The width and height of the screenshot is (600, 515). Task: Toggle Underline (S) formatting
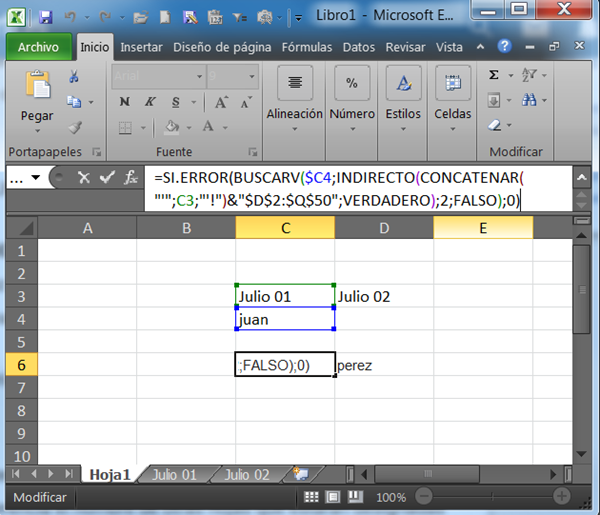175,102
